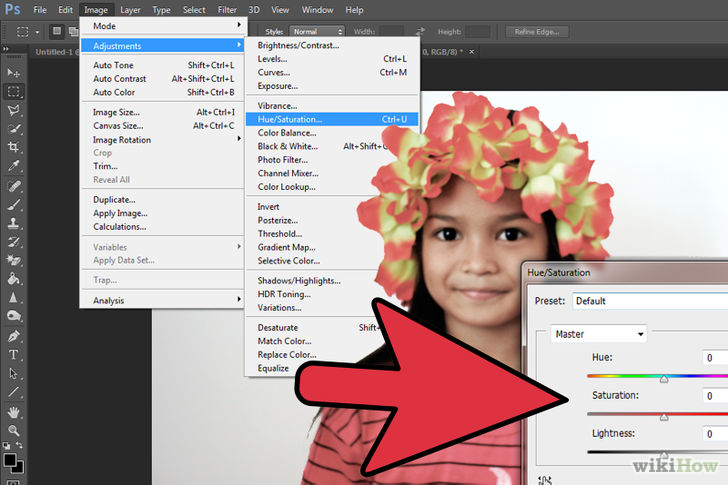
Task: Select the Rectangular Marquee tool
Action: tap(13, 91)
